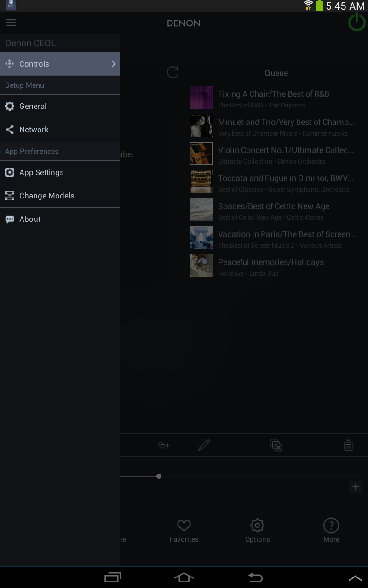The image size is (368, 588).
Task: Open Vacation in Paris album art
Action: (x=201, y=238)
